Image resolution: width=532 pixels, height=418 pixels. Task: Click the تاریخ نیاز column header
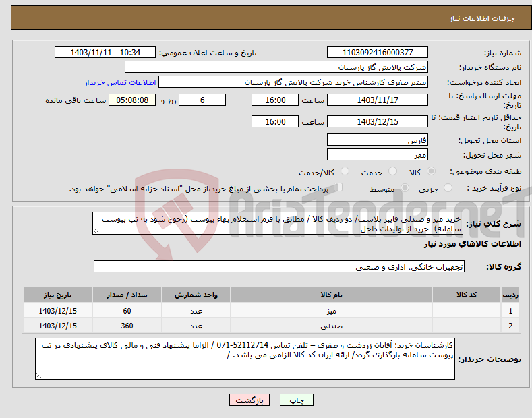58,295
